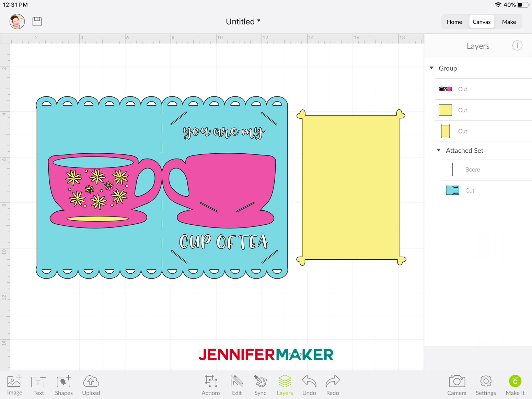Image resolution: width=532 pixels, height=399 pixels.
Task: Open the Shapes tool
Action: (64, 385)
